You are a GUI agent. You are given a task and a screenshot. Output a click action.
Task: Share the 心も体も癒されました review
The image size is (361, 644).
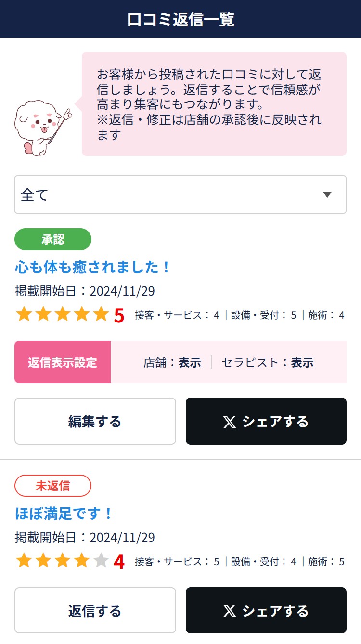(266, 421)
